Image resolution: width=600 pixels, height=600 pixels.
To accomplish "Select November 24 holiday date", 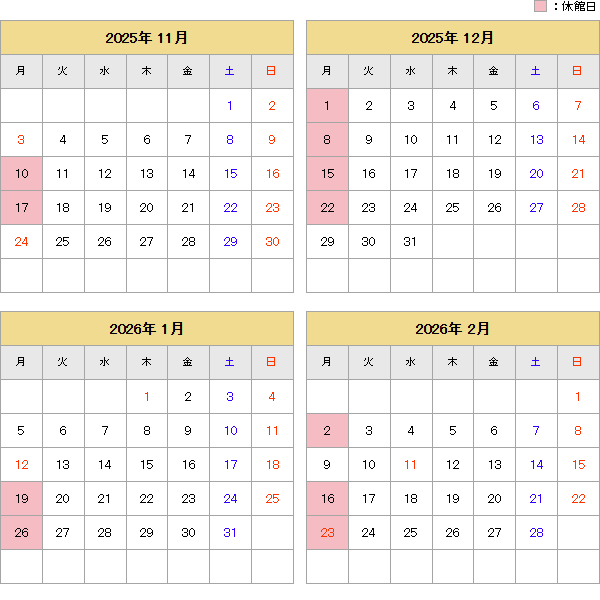I will pos(22,242).
